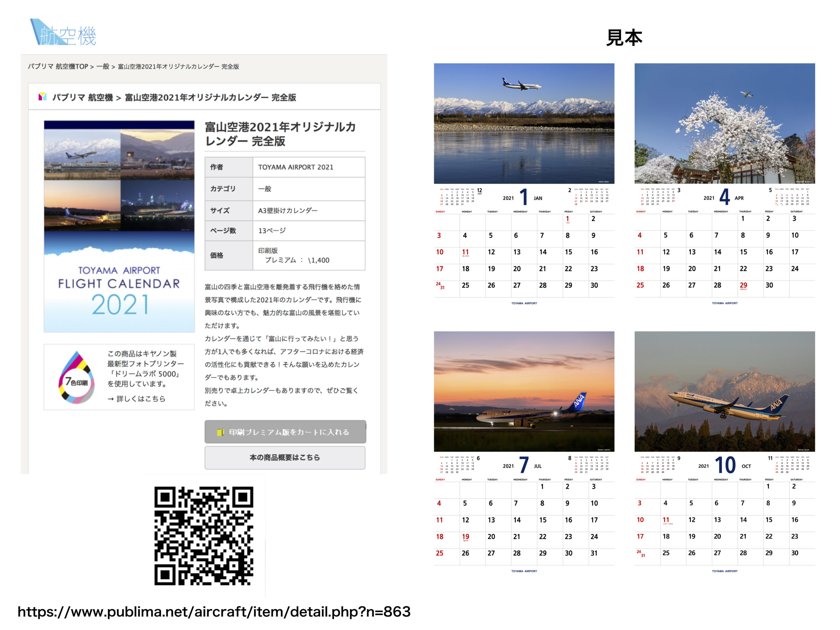This screenshot has height=630, width=840.
Task: Click the JUL month label on the calendar
Action: (x=538, y=466)
